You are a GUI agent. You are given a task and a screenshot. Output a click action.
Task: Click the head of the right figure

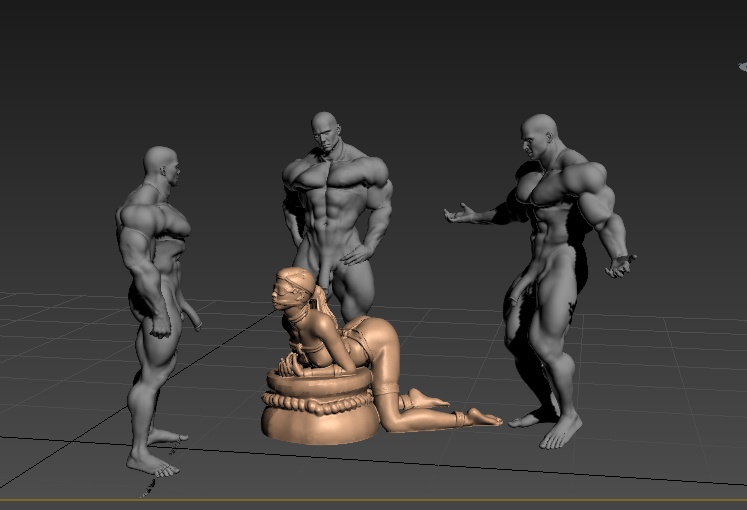coord(538,136)
